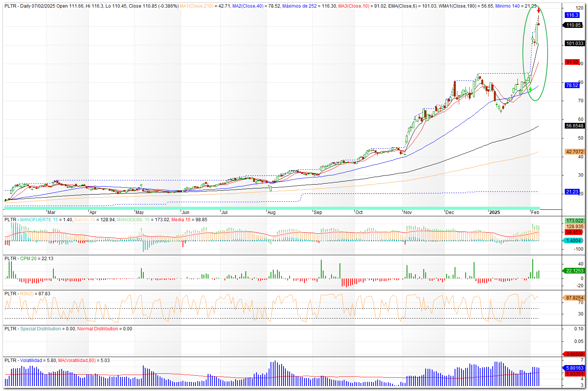
Task: Click the blue 21.23 minimum price tag
Action: pyautogui.click(x=572, y=192)
